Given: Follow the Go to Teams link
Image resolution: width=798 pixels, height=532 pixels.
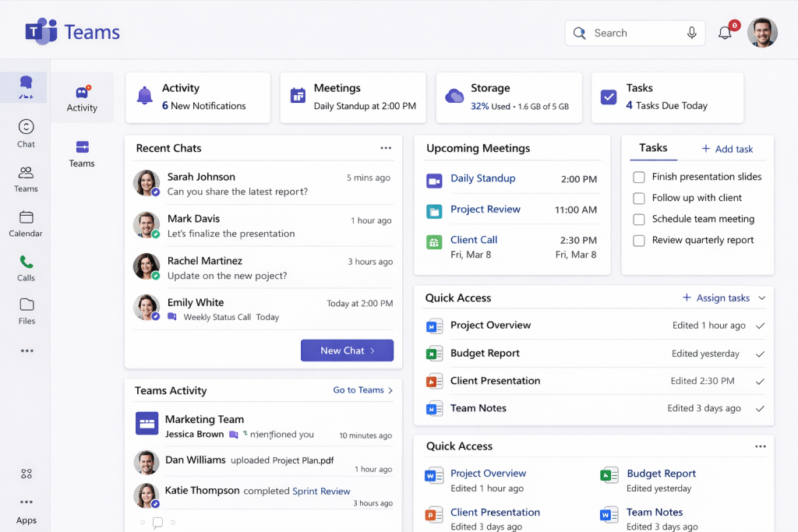Looking at the screenshot, I should pos(363,390).
